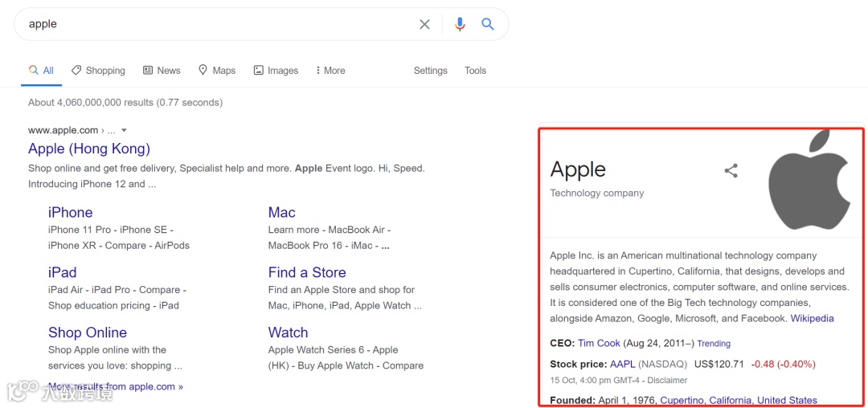Screen dimensions: 868x408
Task: Click the Apple logo image
Action: [x=809, y=180]
